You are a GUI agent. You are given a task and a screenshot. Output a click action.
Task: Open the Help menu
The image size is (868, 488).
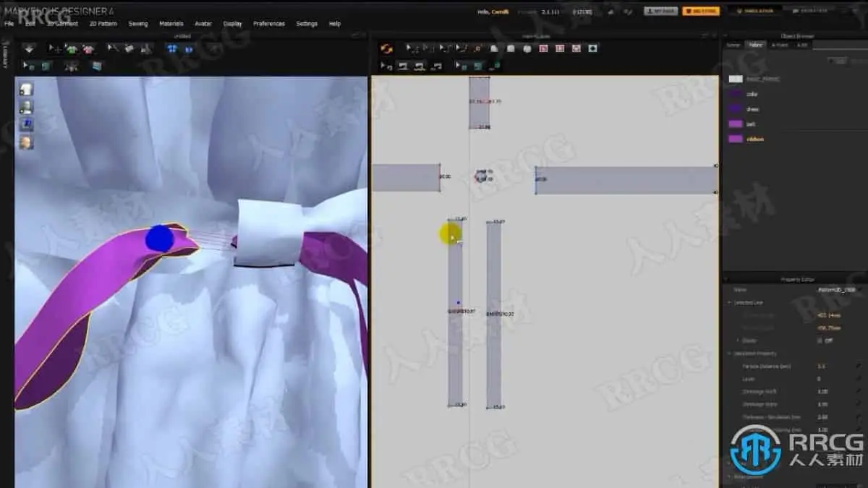(335, 24)
